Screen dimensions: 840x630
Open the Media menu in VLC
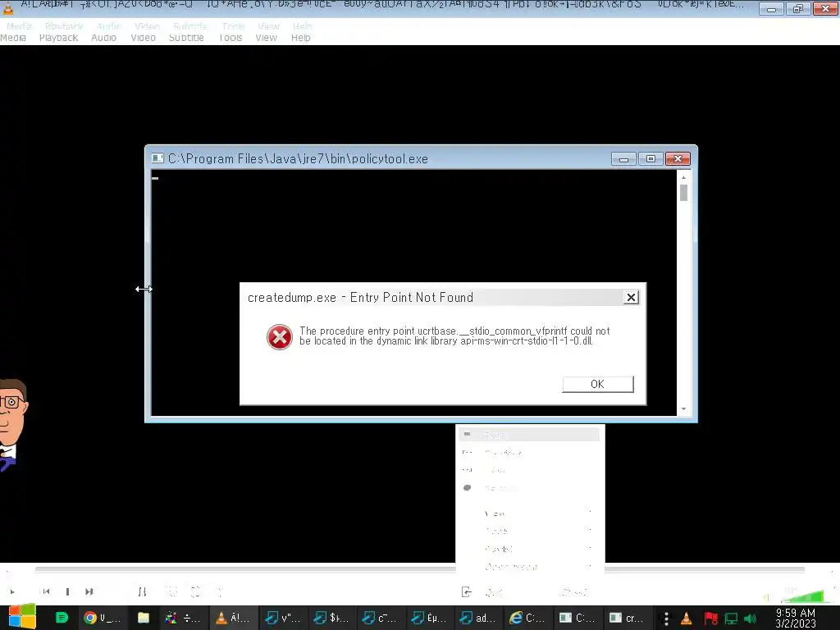13,38
